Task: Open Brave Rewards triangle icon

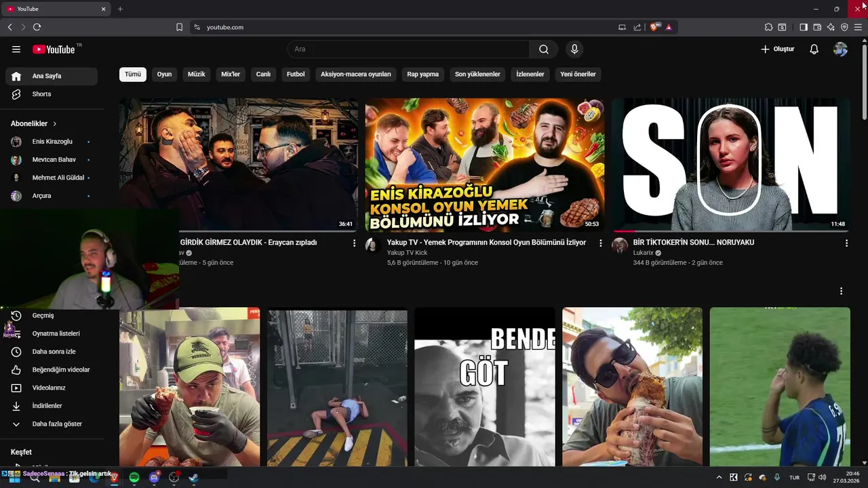Action: pyautogui.click(x=669, y=27)
